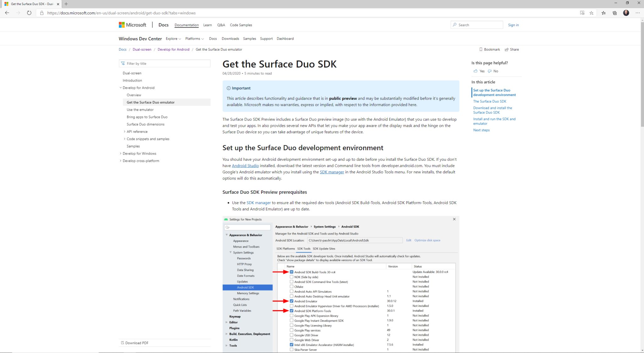Click the browser profile avatar

click(x=626, y=13)
